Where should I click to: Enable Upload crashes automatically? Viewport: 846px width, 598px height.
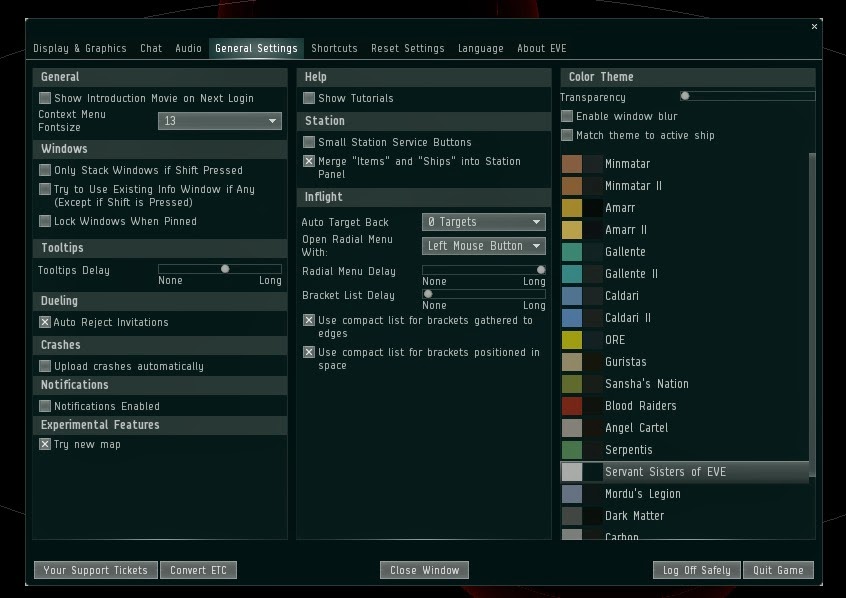coord(45,366)
